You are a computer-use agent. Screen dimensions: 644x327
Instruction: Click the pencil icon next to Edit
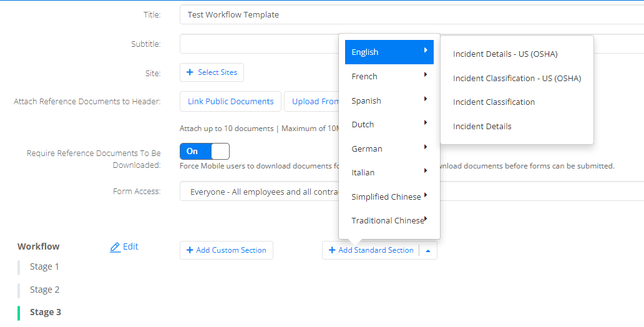pos(115,247)
